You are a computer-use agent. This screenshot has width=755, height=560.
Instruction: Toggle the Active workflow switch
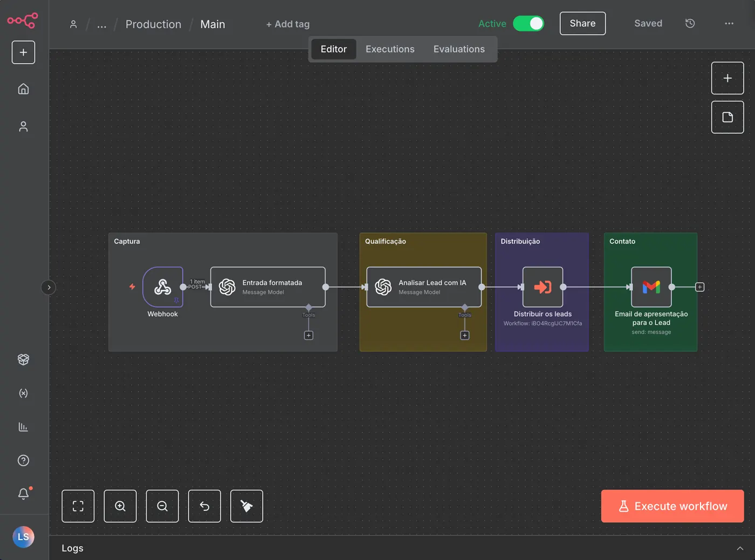(x=528, y=24)
